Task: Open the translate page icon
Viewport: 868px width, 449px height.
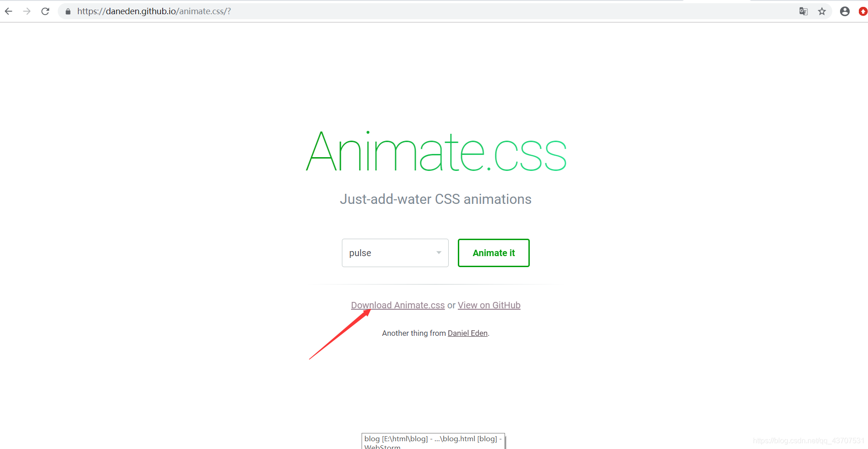Action: coord(803,11)
